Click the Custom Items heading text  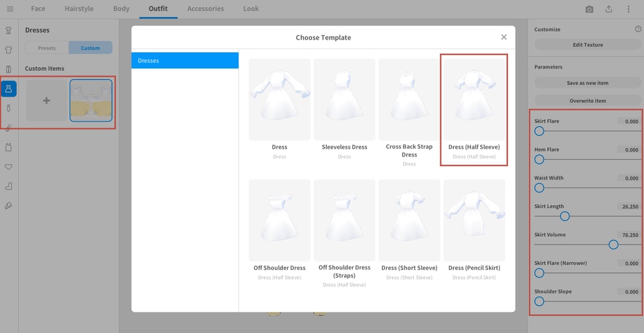45,68
